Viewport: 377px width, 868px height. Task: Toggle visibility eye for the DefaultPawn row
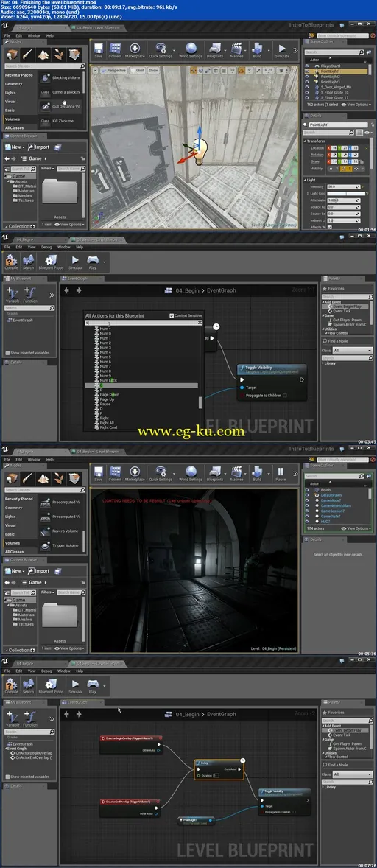(307, 495)
